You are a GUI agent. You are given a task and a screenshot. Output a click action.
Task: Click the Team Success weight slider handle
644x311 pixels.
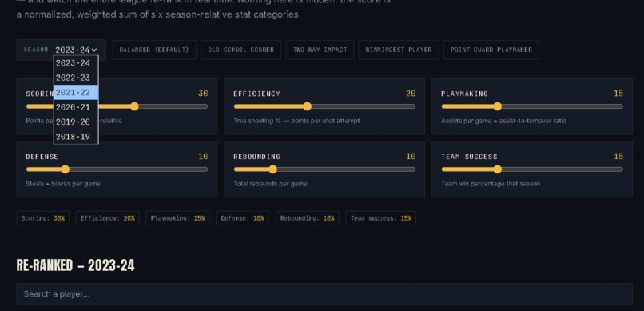coord(497,169)
